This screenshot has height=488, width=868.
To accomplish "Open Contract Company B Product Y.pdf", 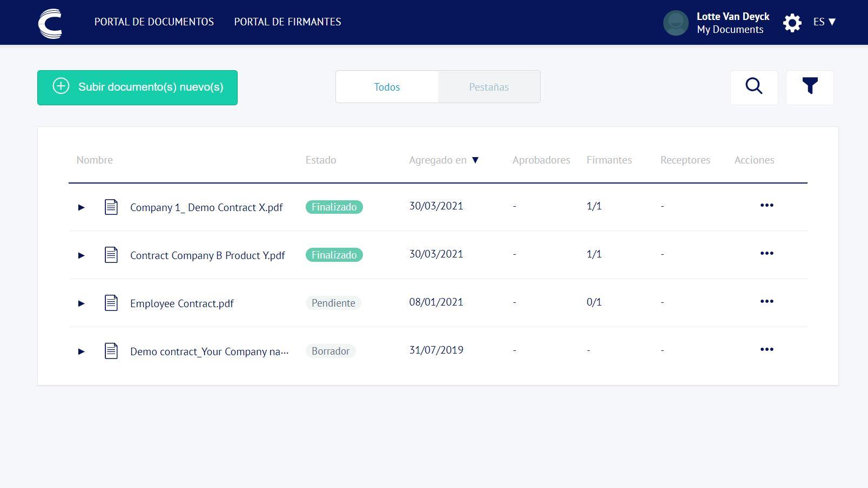I will pos(207,255).
